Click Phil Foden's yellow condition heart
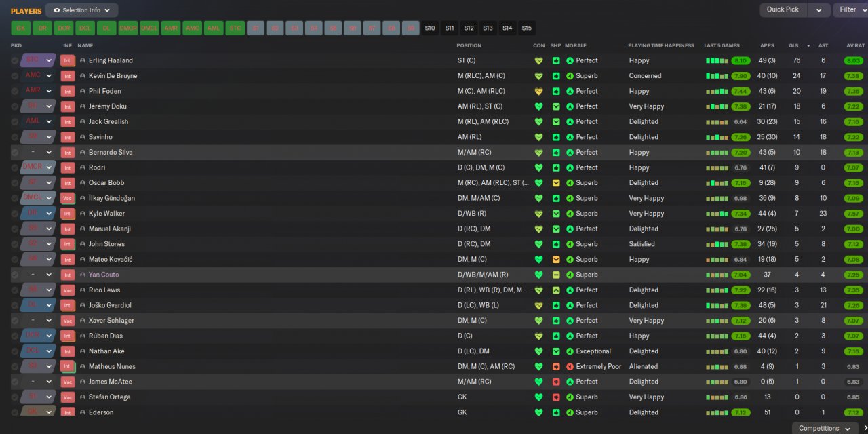 click(539, 91)
